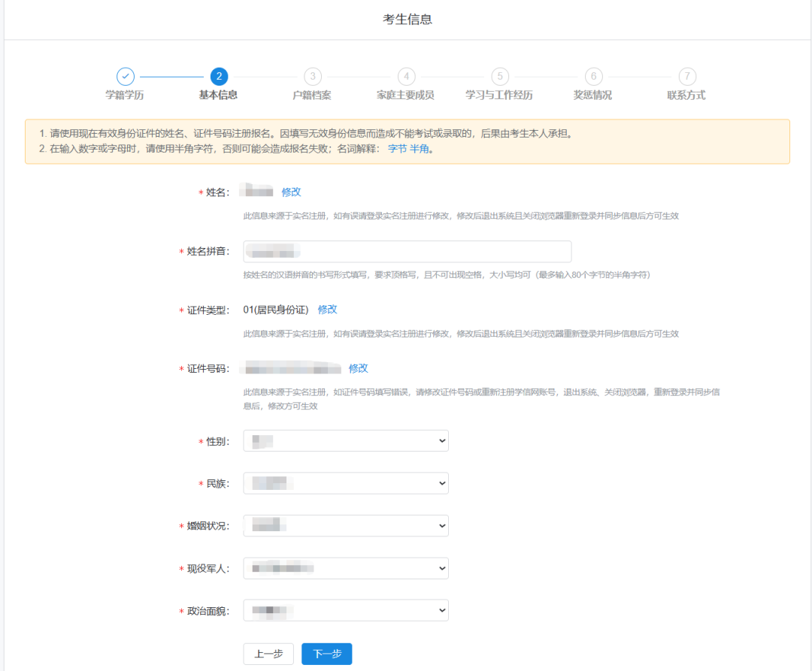
Task: Click the blue 下一步 button
Action: [327, 654]
